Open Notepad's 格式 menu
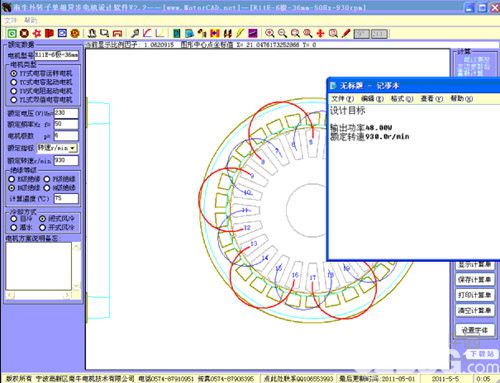Screen dimensions: 500x383 pos(402,99)
